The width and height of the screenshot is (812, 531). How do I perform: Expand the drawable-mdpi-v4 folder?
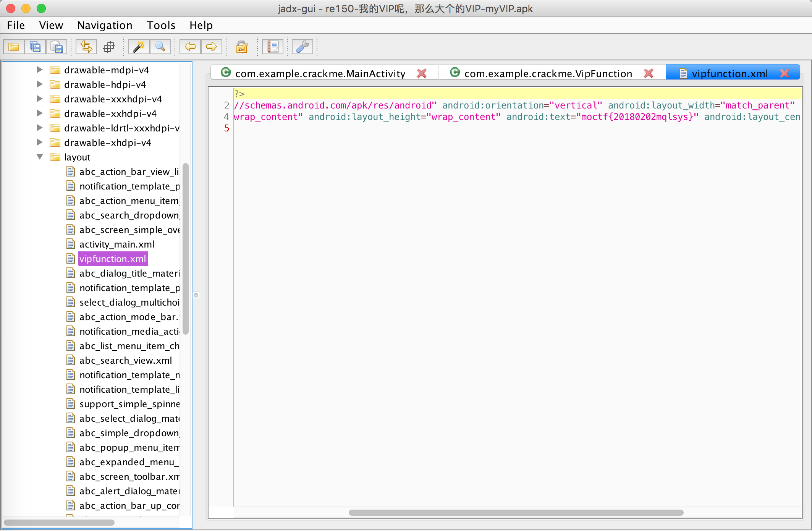pos(40,70)
